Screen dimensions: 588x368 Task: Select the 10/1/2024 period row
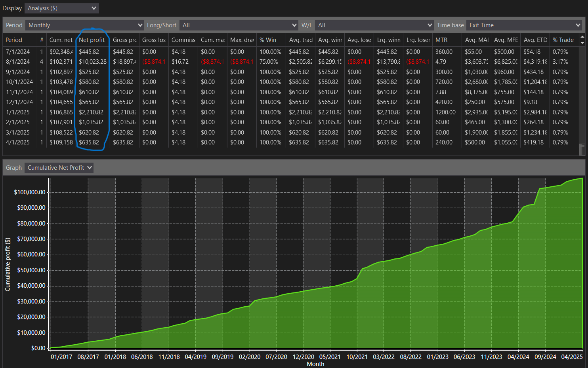[x=291, y=82]
